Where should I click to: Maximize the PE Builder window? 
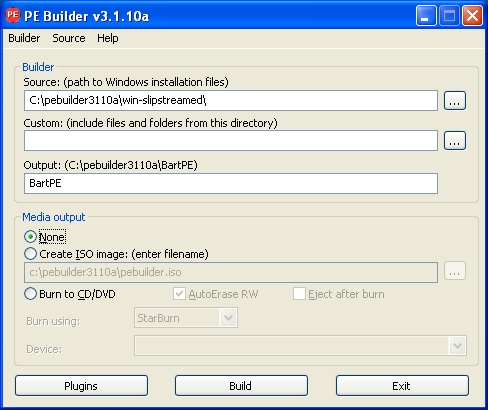click(x=449, y=16)
